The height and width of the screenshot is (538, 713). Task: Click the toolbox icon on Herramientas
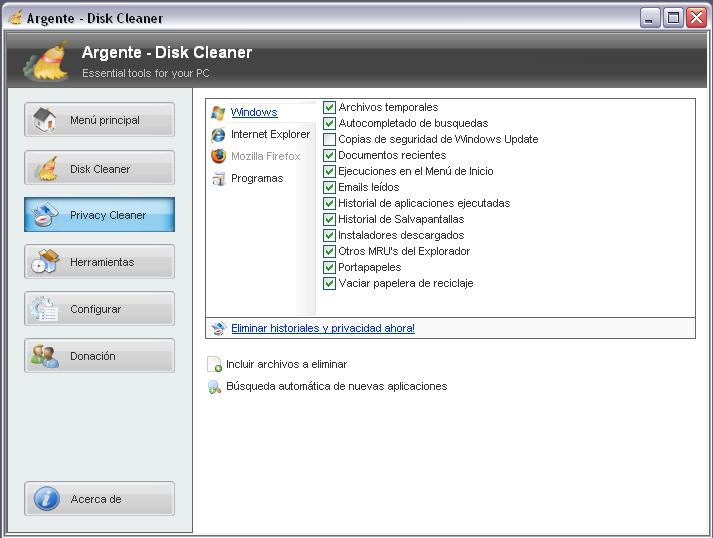tap(45, 261)
